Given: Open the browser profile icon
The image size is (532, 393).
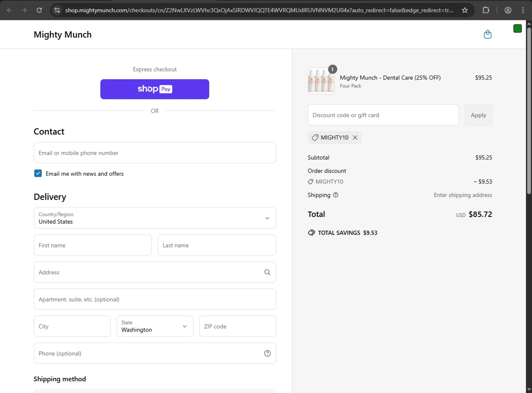Looking at the screenshot, I should point(508,10).
